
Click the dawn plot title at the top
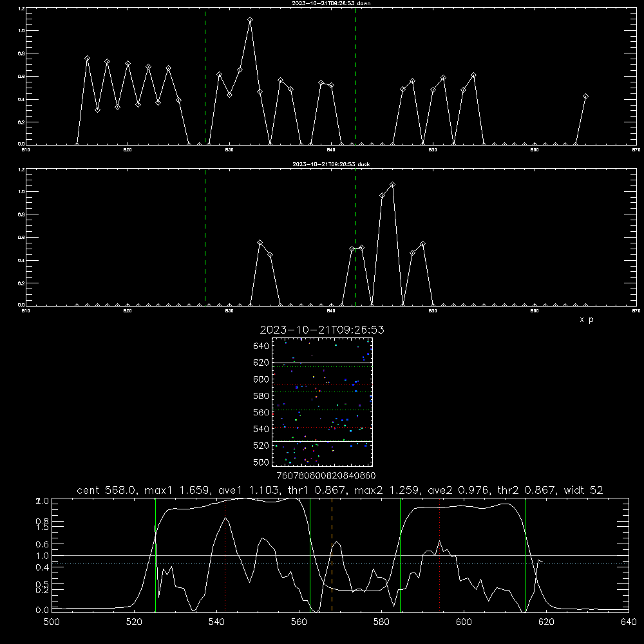point(331,3)
